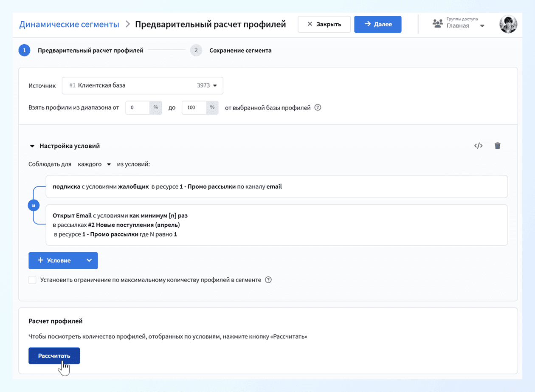The image size is (535, 392).
Task: Open the "каждого" conditions dropdown
Action: point(94,164)
